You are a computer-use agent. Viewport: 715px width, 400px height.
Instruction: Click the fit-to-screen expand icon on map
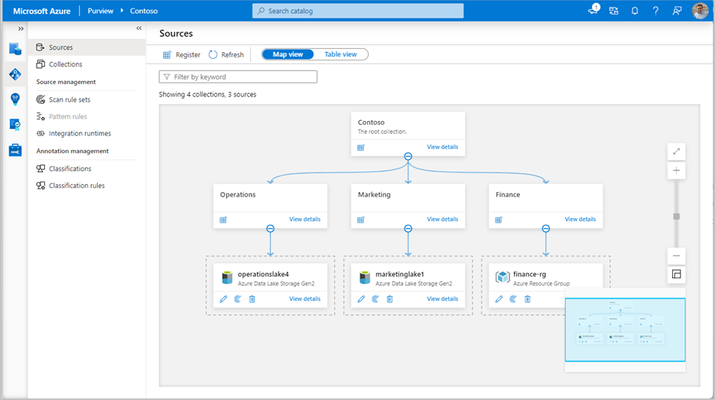point(676,151)
